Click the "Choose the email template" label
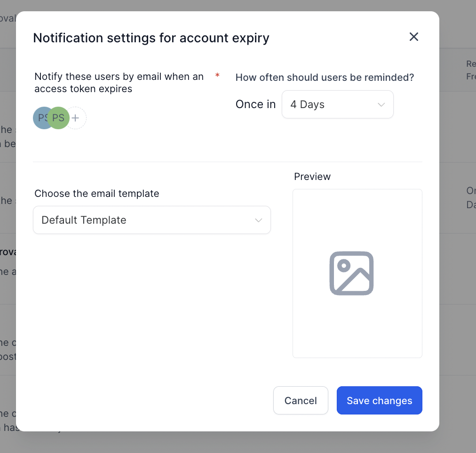The image size is (476, 453). [97, 194]
